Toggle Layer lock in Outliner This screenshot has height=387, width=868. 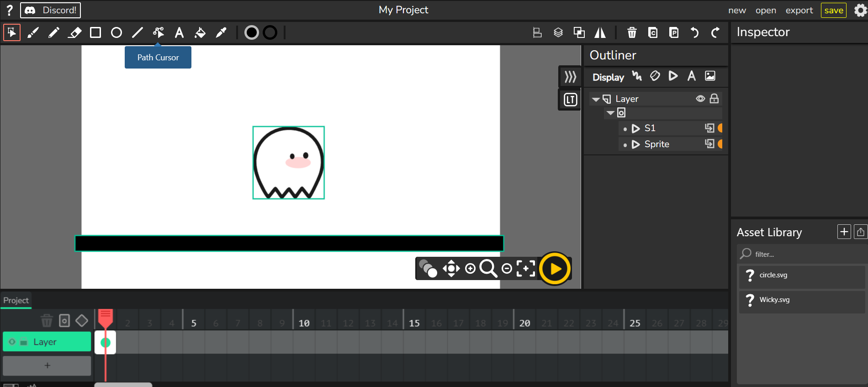click(714, 99)
